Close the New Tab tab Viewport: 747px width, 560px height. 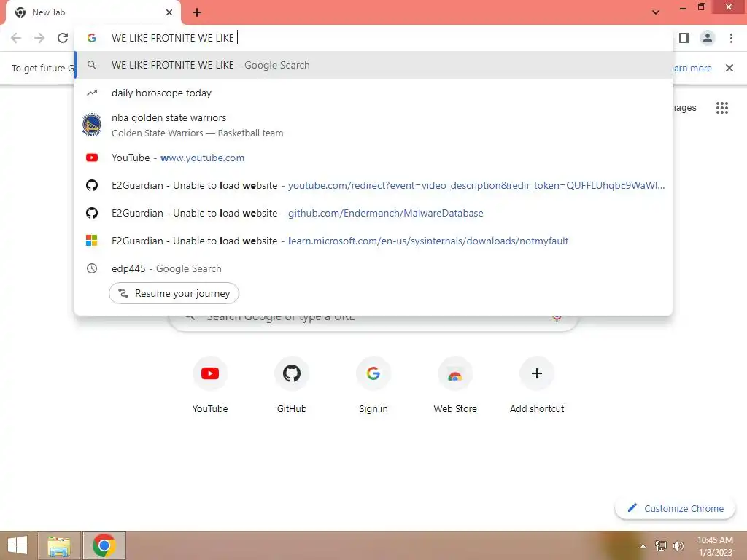coord(169,13)
